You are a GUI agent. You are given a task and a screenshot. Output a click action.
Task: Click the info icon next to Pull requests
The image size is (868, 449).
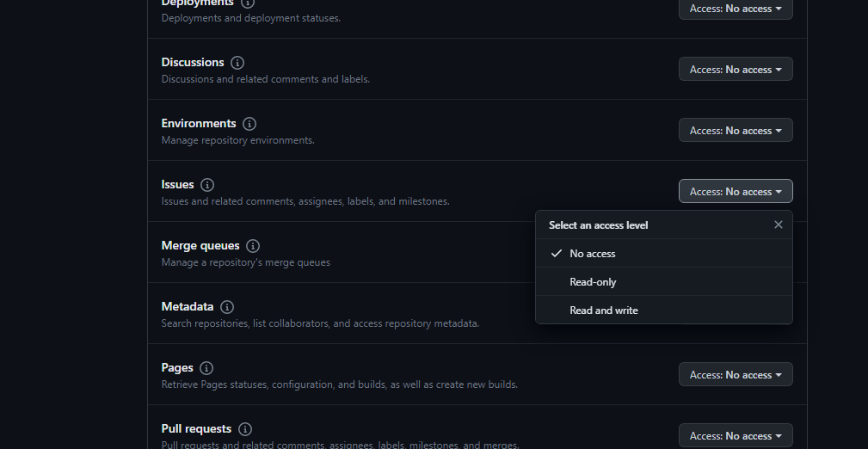click(x=244, y=429)
